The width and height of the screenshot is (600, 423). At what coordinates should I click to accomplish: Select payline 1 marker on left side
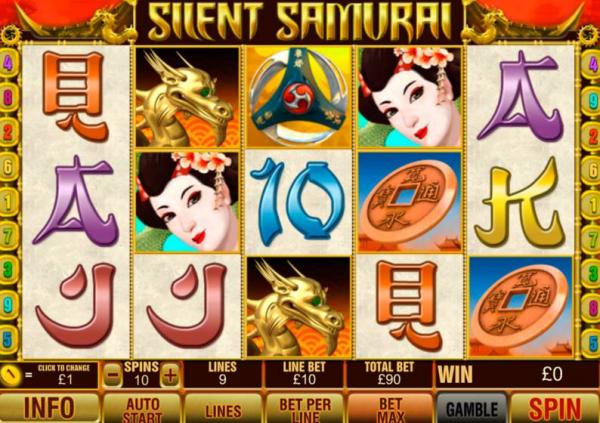point(8,201)
